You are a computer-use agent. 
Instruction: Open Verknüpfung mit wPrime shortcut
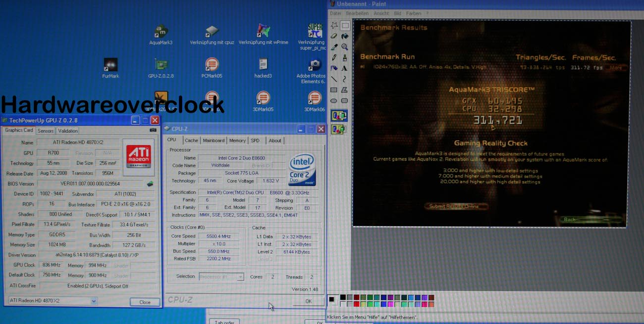tap(263, 35)
